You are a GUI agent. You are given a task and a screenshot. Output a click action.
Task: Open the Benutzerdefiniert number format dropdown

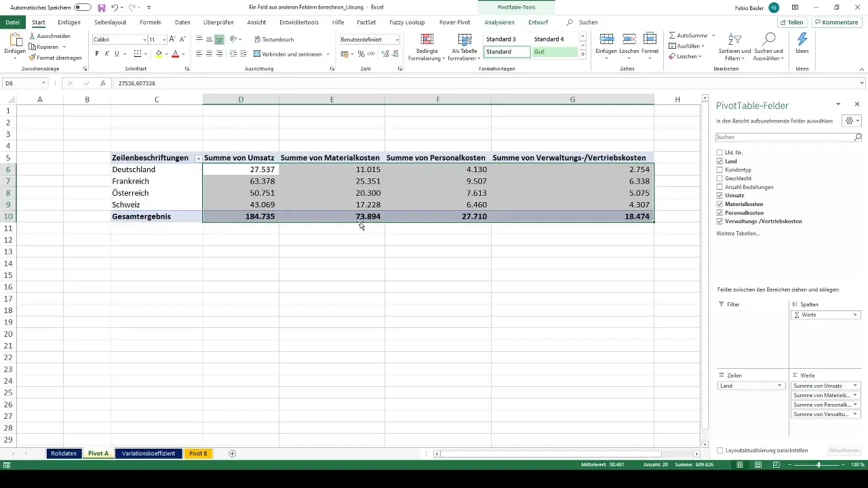[397, 40]
